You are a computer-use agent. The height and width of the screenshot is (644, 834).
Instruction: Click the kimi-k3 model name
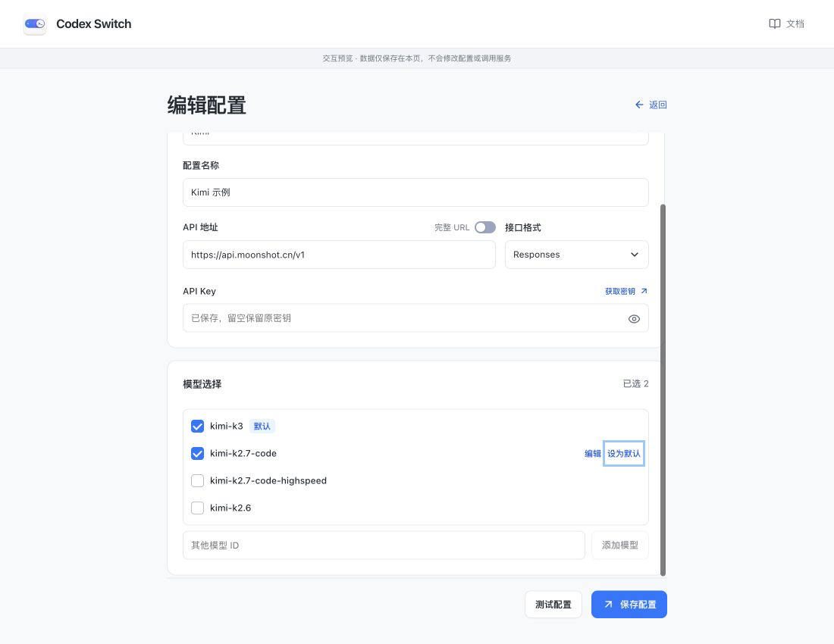point(226,426)
